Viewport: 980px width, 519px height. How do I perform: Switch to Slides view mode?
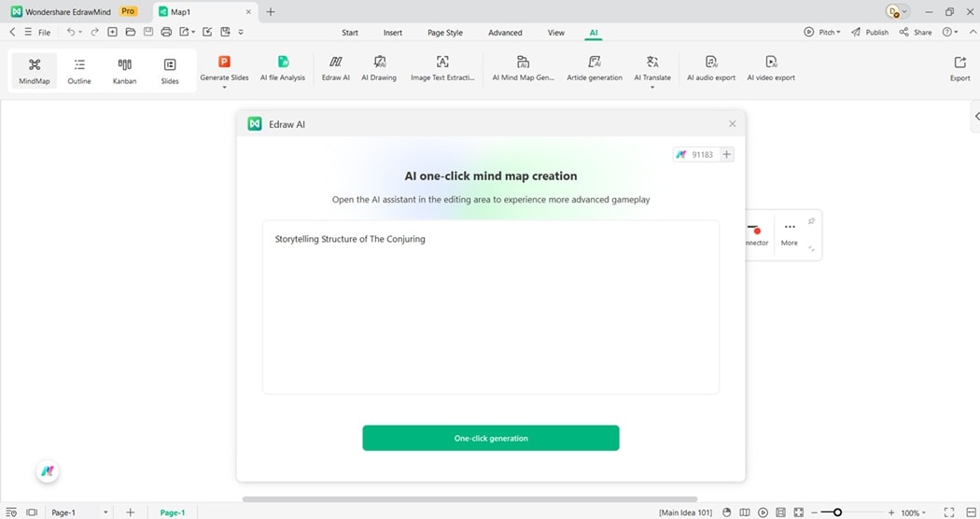click(169, 71)
